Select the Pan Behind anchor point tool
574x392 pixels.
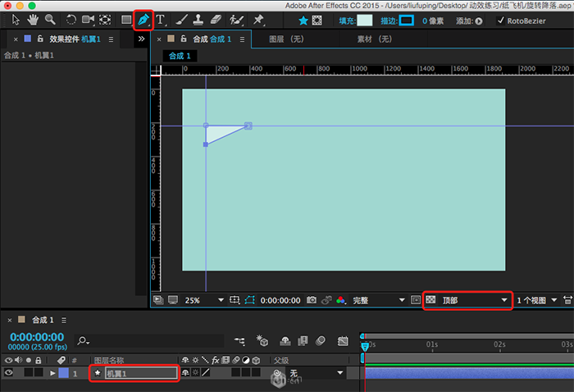point(105,20)
